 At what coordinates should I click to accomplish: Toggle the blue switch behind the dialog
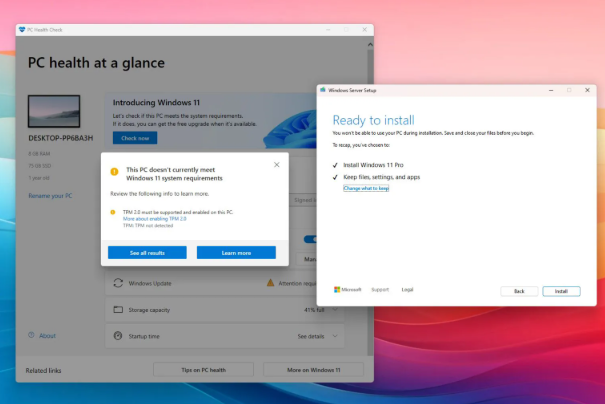tap(310, 239)
